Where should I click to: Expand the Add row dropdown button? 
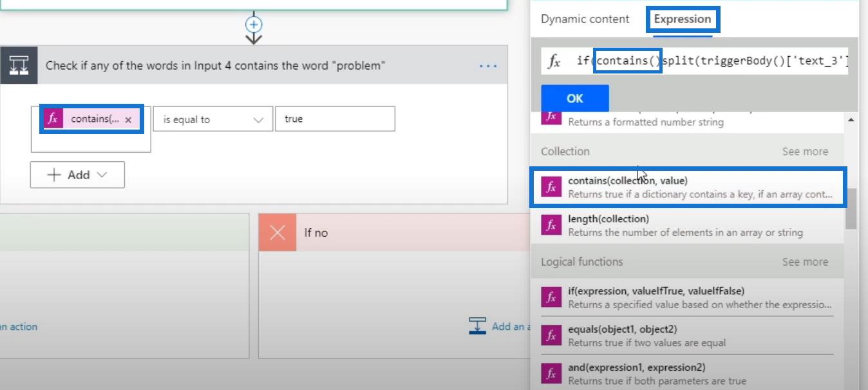[x=77, y=175]
